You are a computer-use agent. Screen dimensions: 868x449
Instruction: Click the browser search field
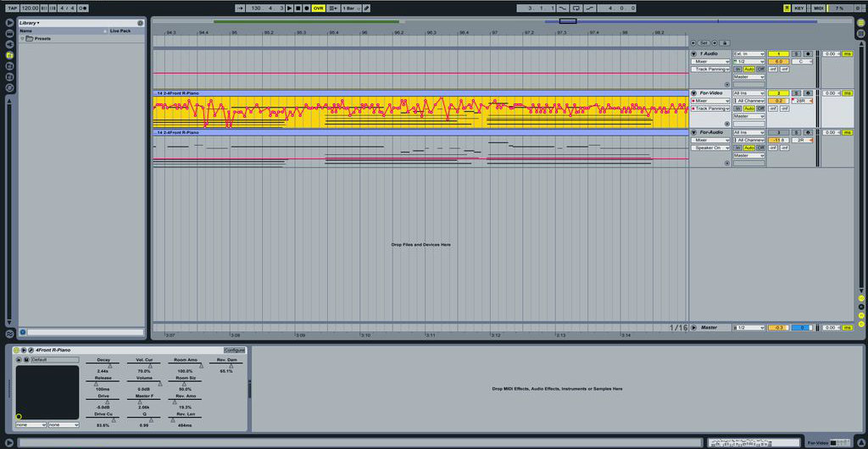click(x=86, y=332)
